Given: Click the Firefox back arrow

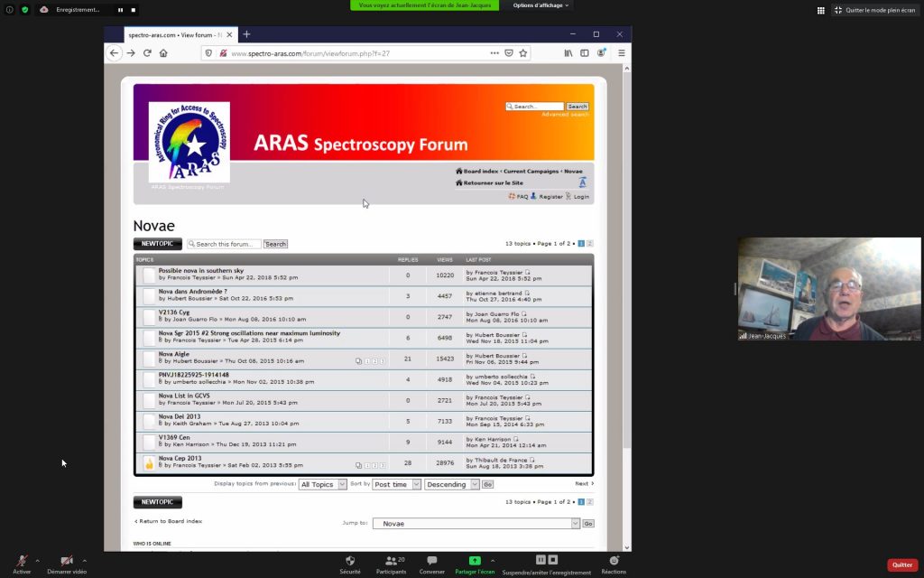Looking at the screenshot, I should (x=115, y=53).
